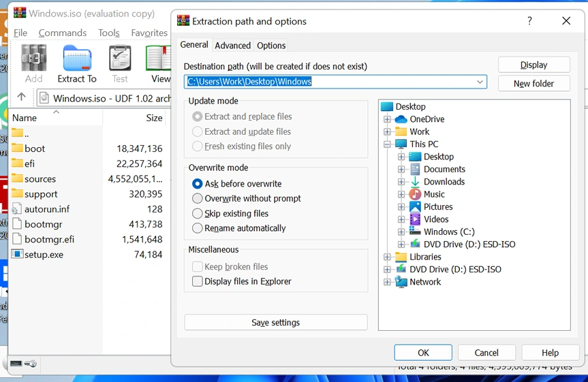Click the drive and key status bar icon
Image resolution: width=588 pixels, height=382 pixels.
23,363
